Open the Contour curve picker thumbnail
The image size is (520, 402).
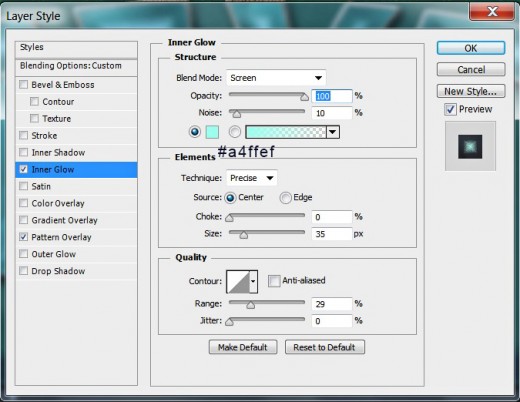[238, 282]
